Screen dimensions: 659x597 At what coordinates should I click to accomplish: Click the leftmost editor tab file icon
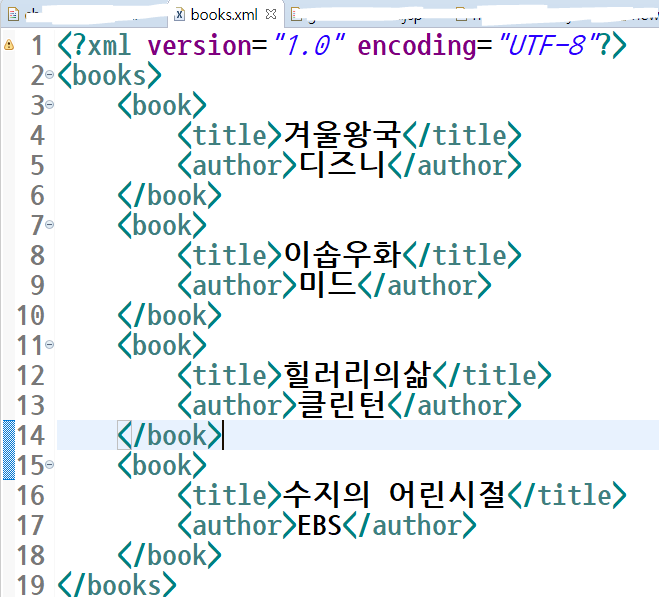pyautogui.click(x=13, y=15)
